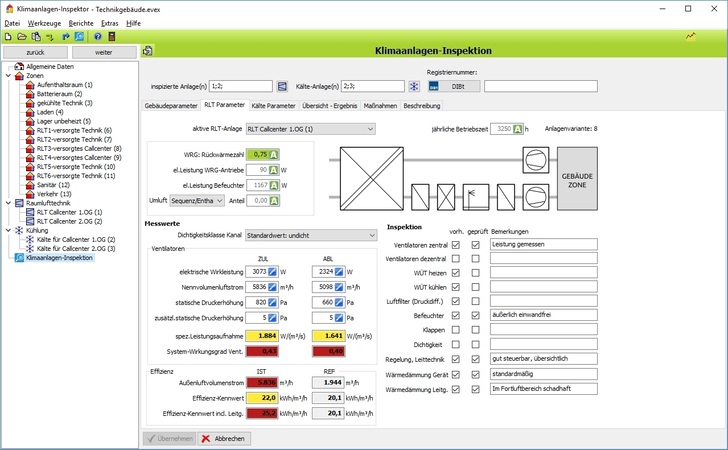Screen dimensions: 728x450
Task: Click the open folder toolbar icon
Action: coord(21,36)
